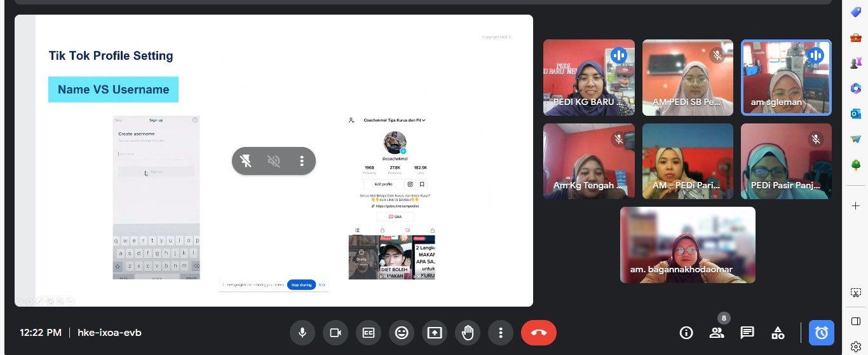Image resolution: width=868 pixels, height=355 pixels.
Task: Click the Hide link next to Stop sharing
Action: (x=322, y=284)
